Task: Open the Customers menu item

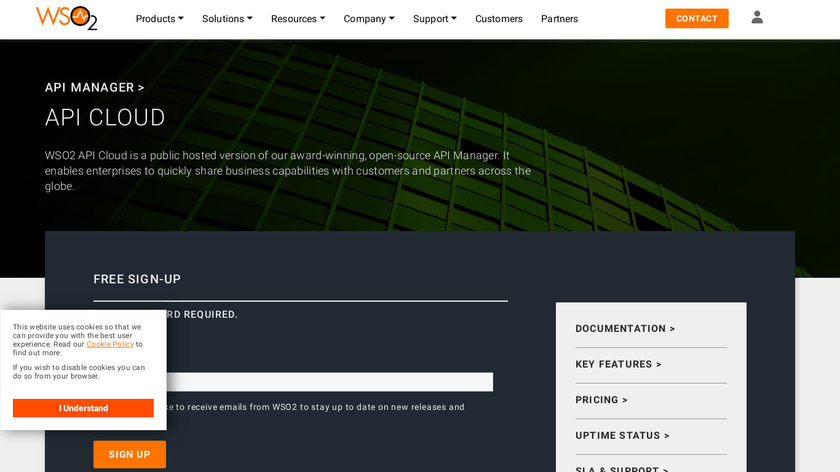Action: coord(499,19)
